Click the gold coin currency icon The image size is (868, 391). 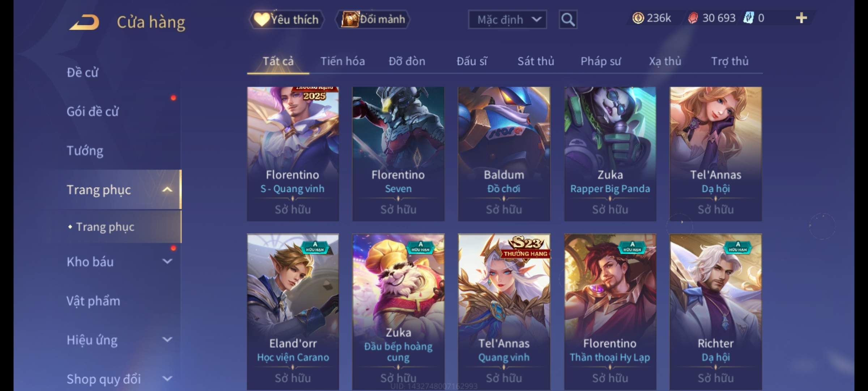pos(638,18)
